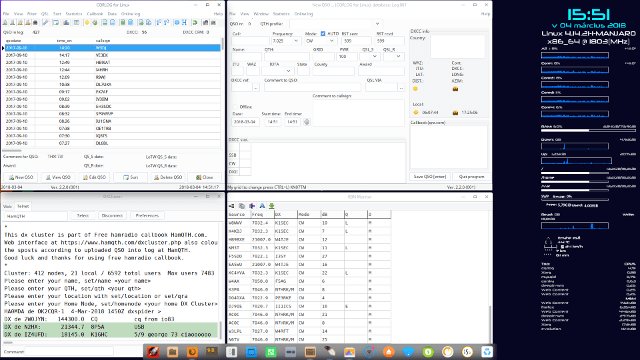Open the Online log menu in CQRLOG main window
Viewport: 640px width, 360px height.
pyautogui.click(x=130, y=14)
